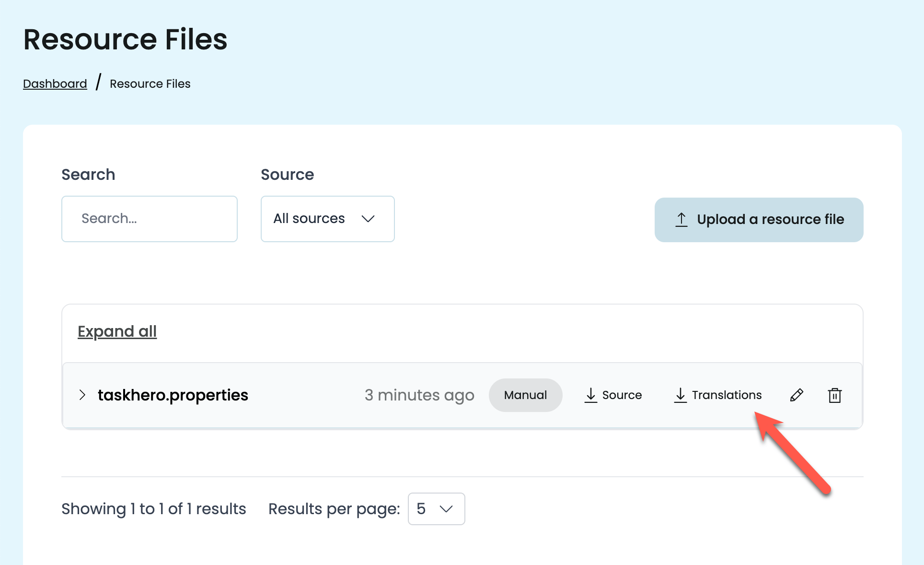Open the All sources dropdown
924x565 pixels.
(327, 219)
